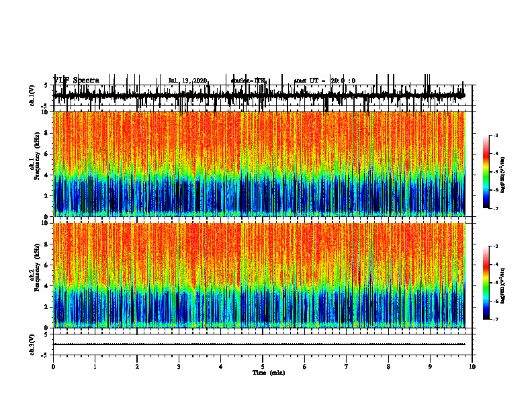Click the "start UT = 20: 0 : 0" text
Viewport: 532px width, 411px height.
tap(324, 81)
